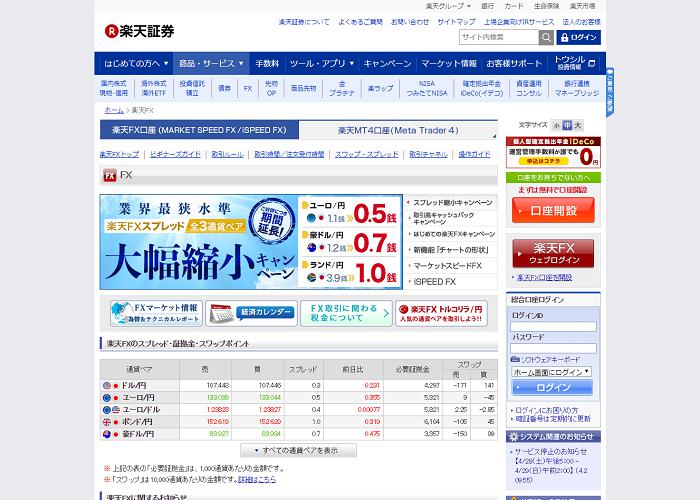Open iDeCo submenu item
The image size is (700, 500).
(x=481, y=88)
